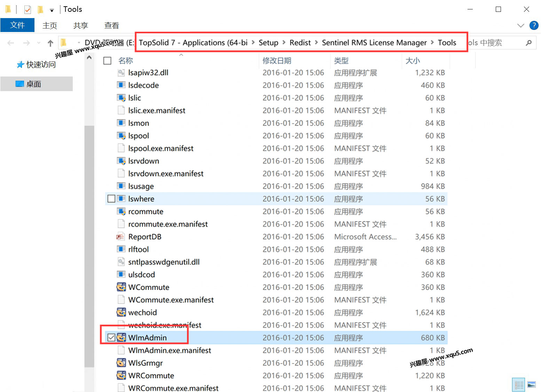The height and width of the screenshot is (392, 541).
Task: Open the 共享 ribbon tab
Action: [81, 25]
